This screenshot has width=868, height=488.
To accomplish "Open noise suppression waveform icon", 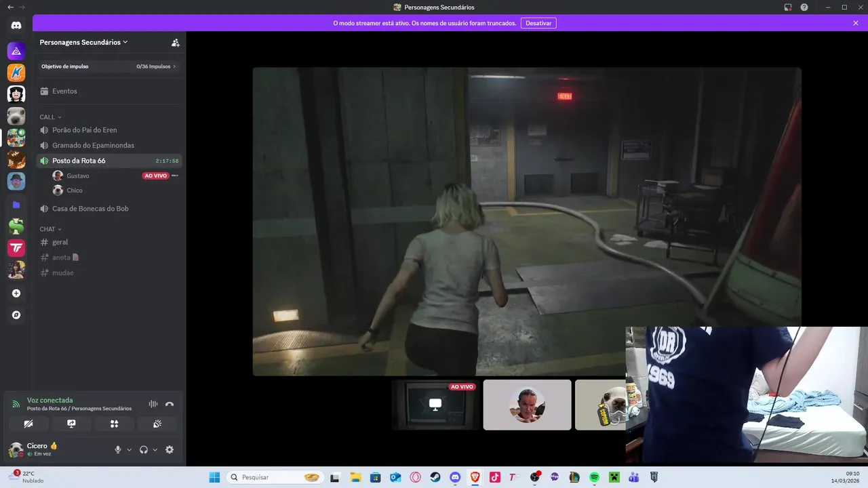I will click(153, 404).
